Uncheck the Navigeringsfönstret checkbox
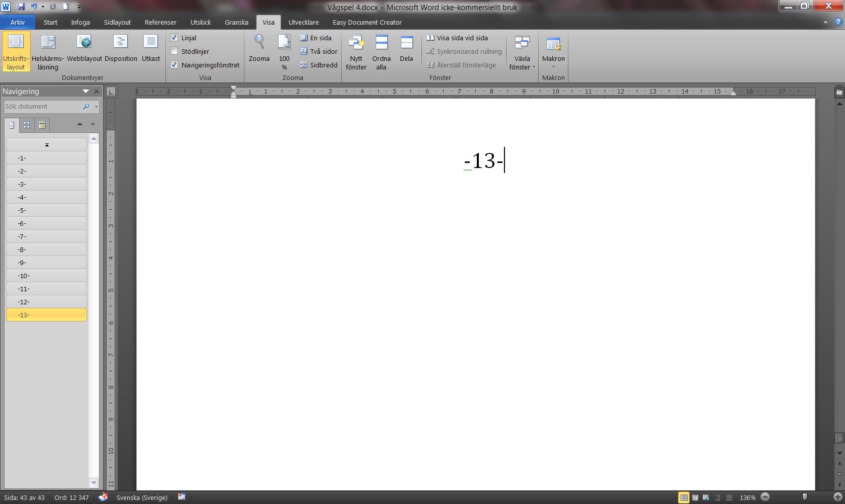The height and width of the screenshot is (504, 845). [x=174, y=64]
